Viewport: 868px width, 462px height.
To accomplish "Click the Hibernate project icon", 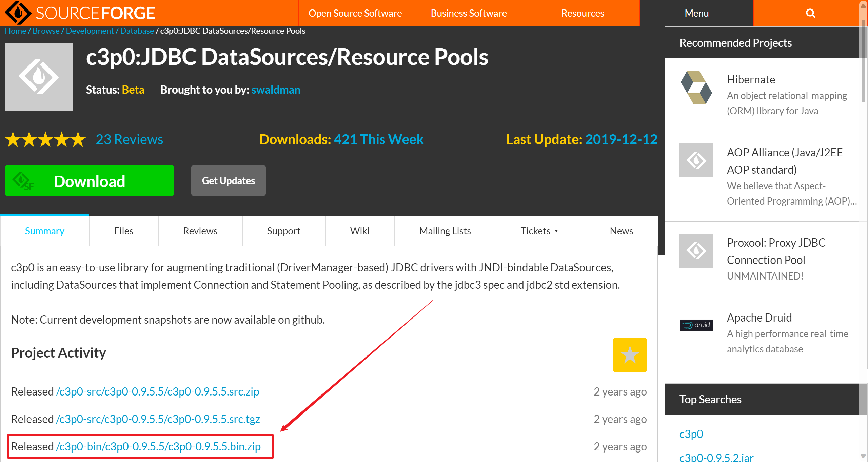I will 696,88.
